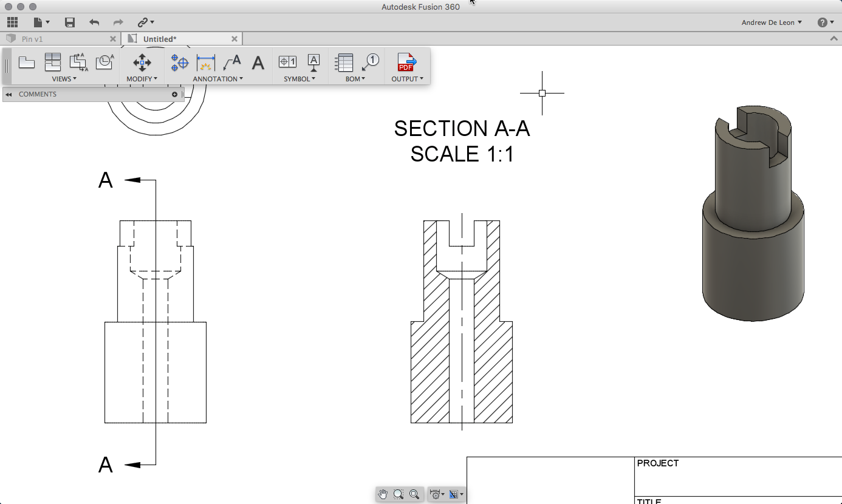The image size is (842, 504).
Task: Insert a parts list table
Action: [344, 63]
